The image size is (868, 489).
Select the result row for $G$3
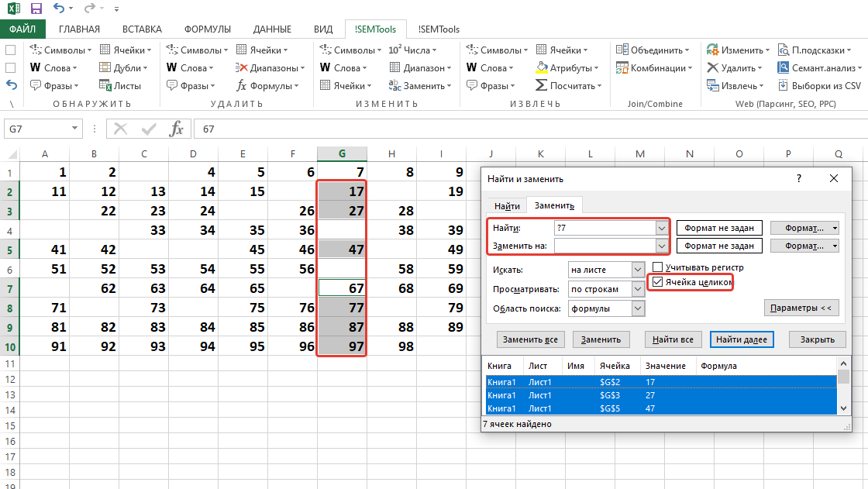(x=661, y=395)
